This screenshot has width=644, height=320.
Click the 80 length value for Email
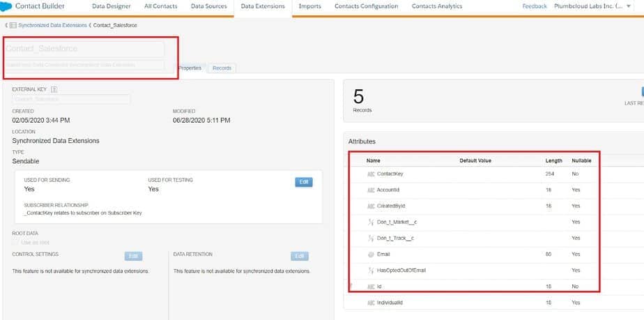tap(549, 254)
